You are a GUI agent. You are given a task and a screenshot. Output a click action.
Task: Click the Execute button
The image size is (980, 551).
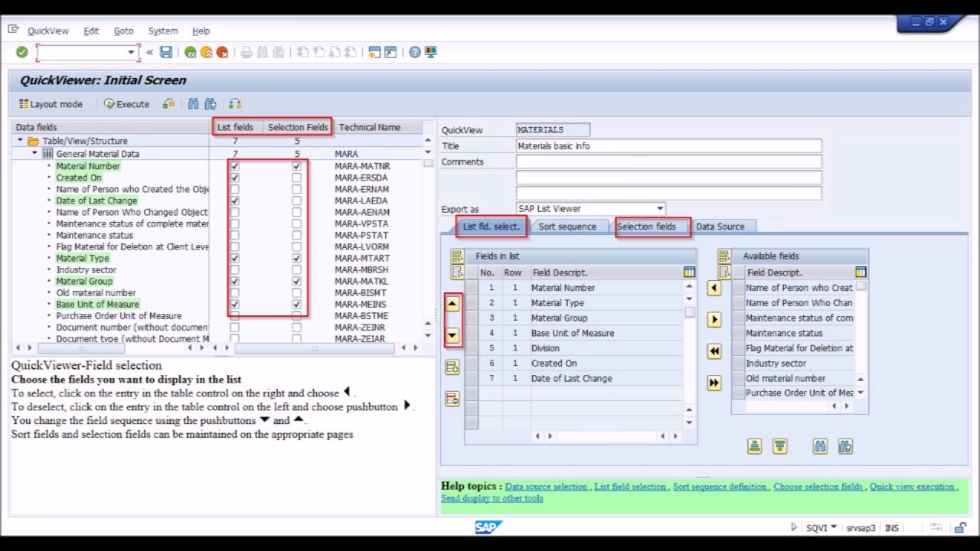pos(127,104)
